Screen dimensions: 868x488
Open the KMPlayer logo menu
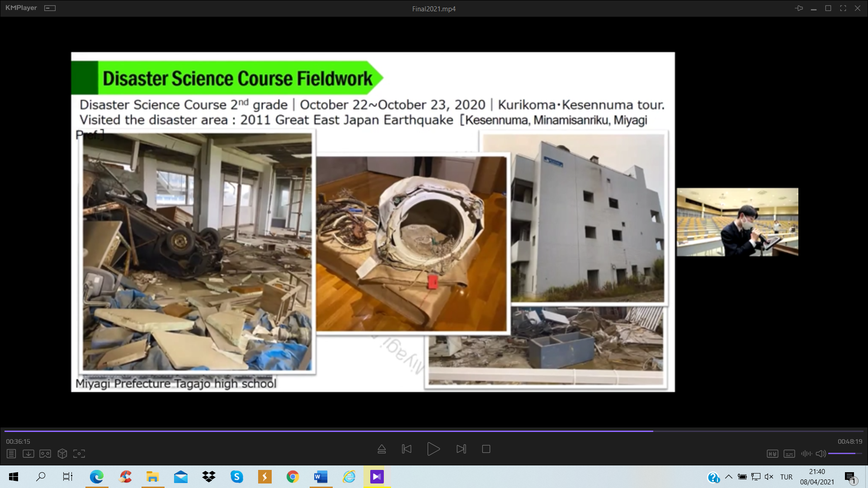(21, 8)
